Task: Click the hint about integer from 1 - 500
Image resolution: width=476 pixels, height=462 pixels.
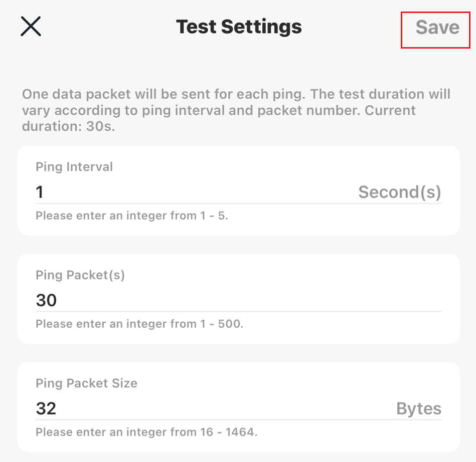Action: tap(139, 324)
